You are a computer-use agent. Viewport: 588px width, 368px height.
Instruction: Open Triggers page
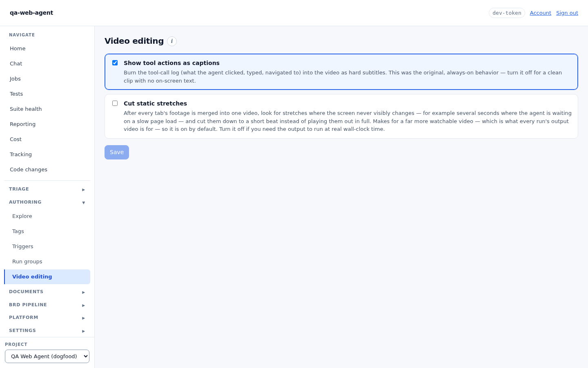[47, 246]
